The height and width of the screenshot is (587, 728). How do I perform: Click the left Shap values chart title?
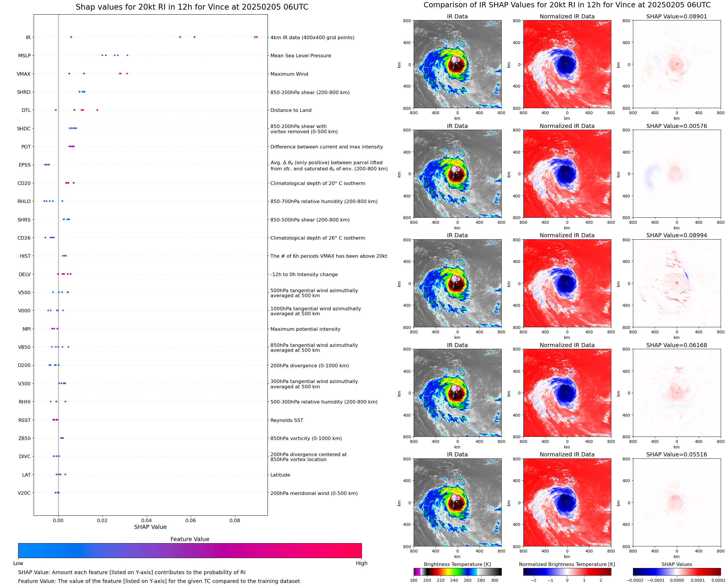pos(192,7)
